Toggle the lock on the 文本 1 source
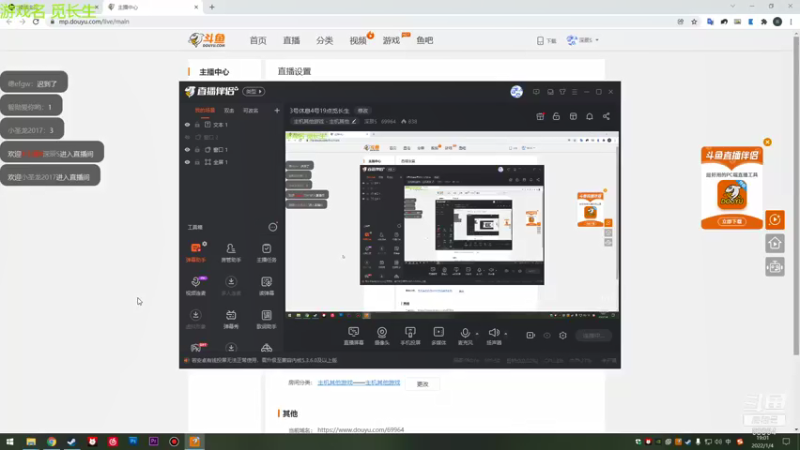 pos(197,125)
